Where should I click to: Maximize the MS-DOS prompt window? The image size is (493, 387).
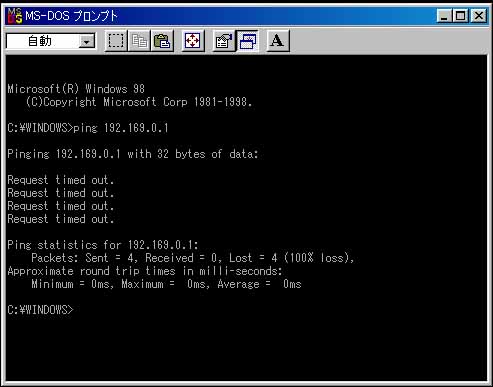click(x=461, y=16)
